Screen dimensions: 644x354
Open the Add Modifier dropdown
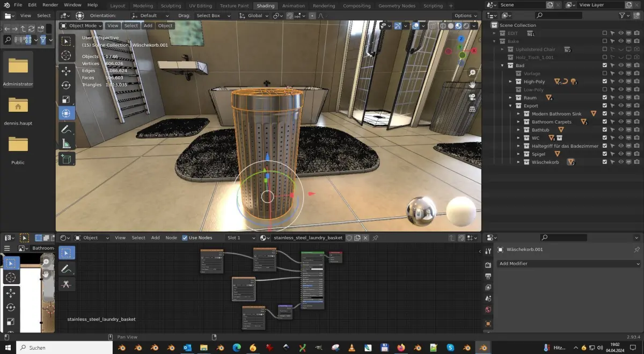tap(569, 264)
